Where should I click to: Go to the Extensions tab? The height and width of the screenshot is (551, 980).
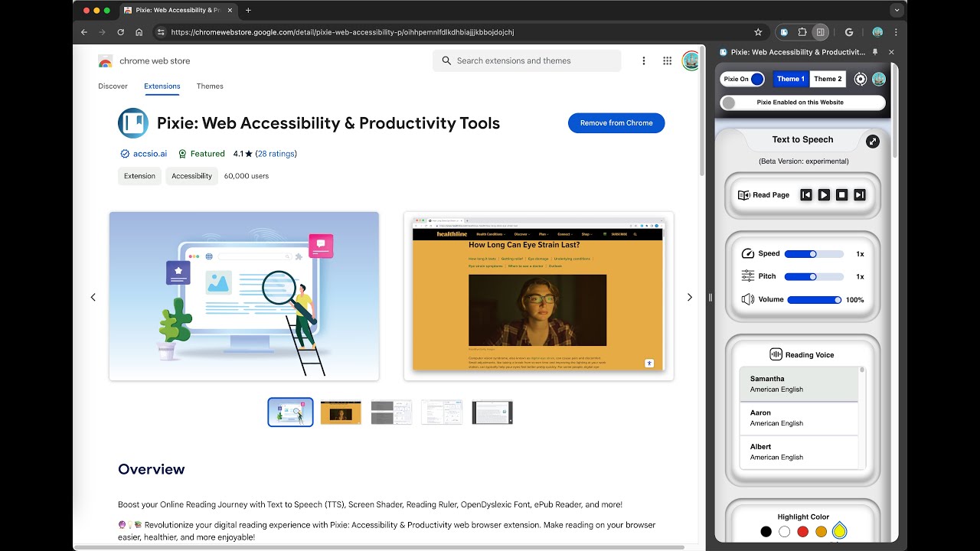coord(162,86)
